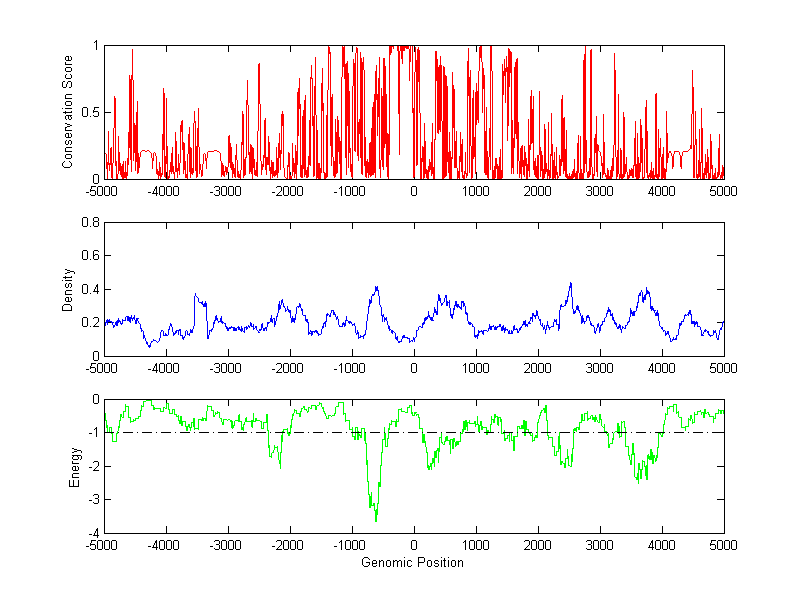Click the 2000 tick label beneath Energy plot

(538, 546)
